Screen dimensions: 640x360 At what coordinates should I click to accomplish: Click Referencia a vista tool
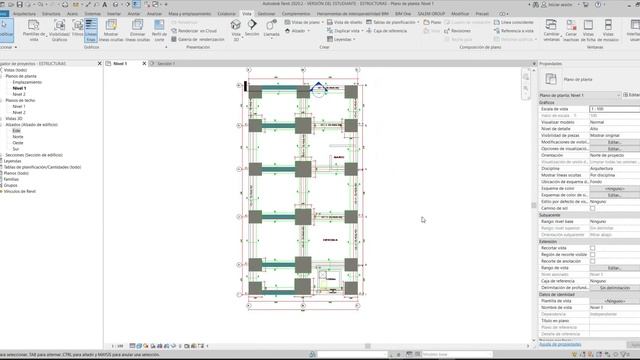pyautogui.click(x=513, y=31)
